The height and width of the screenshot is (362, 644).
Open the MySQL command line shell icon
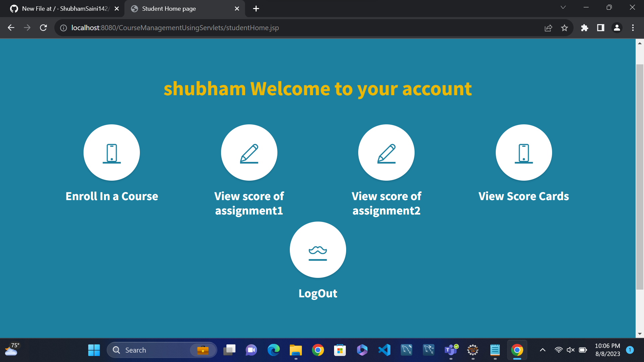428,350
